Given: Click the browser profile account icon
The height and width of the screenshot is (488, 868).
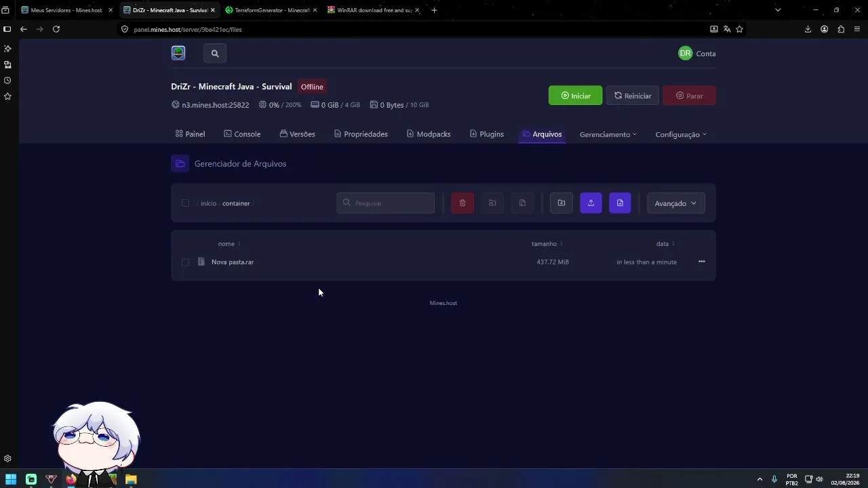Looking at the screenshot, I should [x=825, y=29].
